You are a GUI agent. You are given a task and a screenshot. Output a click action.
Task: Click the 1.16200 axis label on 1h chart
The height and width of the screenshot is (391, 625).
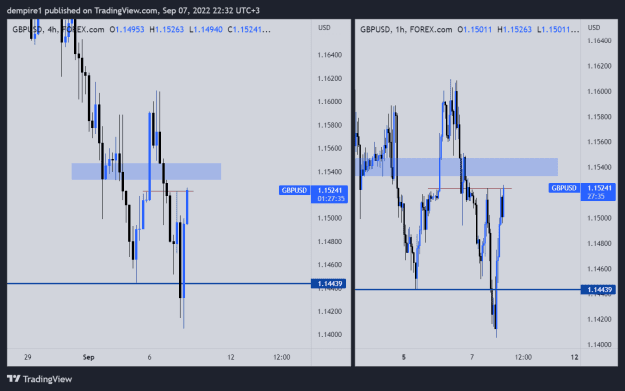599,66
